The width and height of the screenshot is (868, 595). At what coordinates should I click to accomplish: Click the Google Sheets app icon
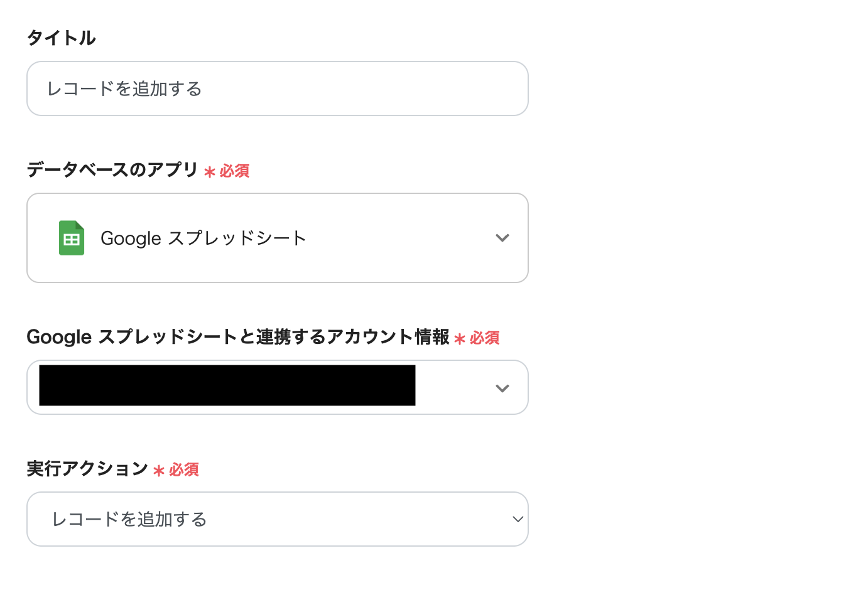pyautogui.click(x=72, y=238)
